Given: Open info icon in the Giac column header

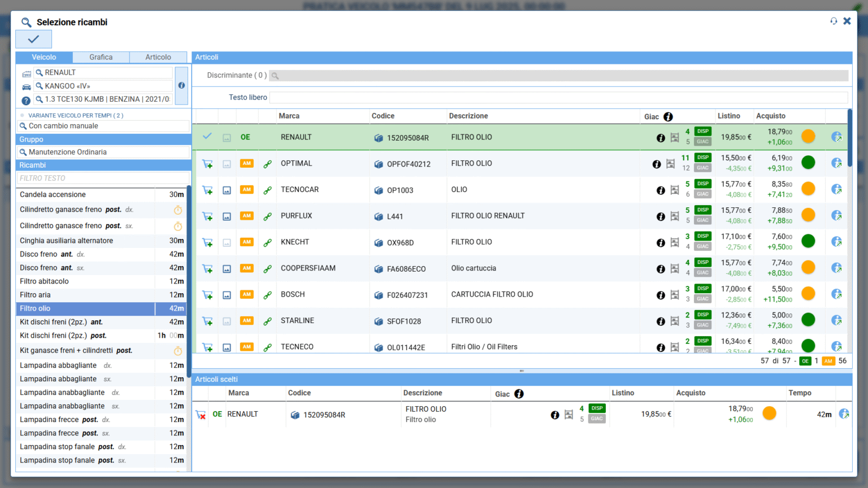Looking at the screenshot, I should click(x=668, y=116).
